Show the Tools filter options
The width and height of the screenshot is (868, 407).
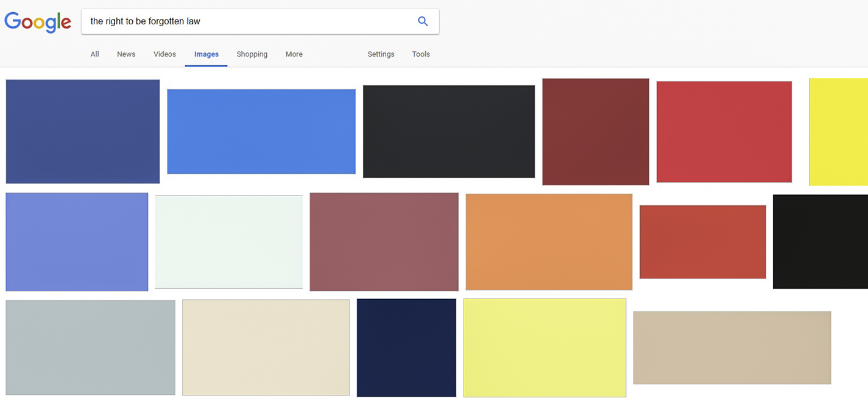[x=420, y=54]
